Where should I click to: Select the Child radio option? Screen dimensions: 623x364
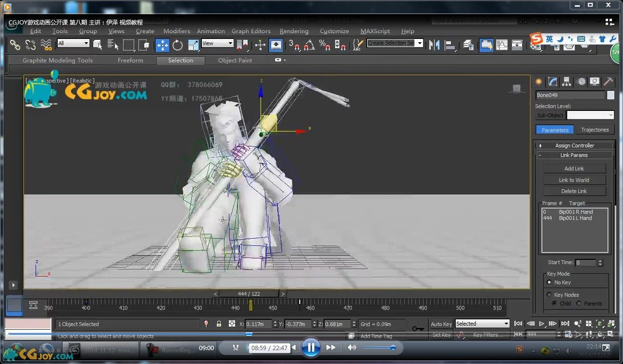point(555,303)
